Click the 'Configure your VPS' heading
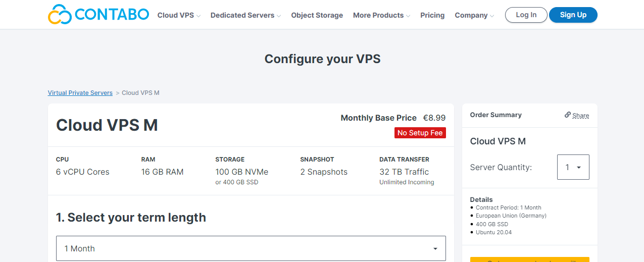This screenshot has height=262, width=644. 322,59
